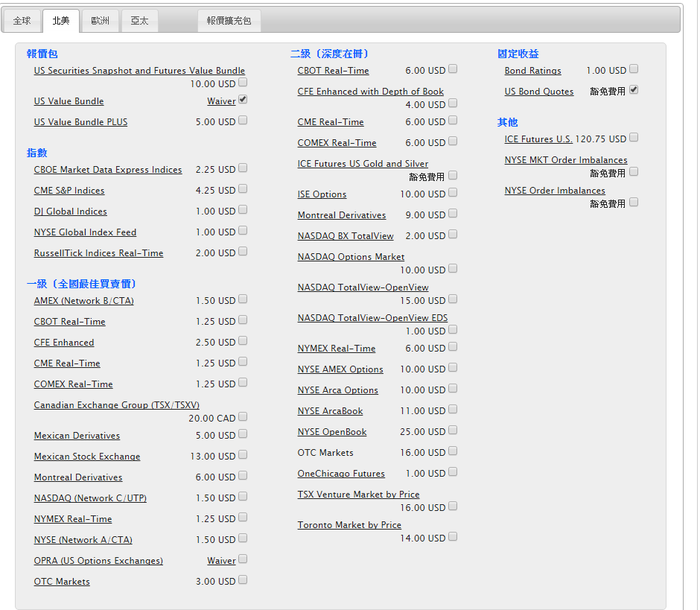Enable NYSE MKT Order Imbalances checkbox
This screenshot has height=610, width=700.
pos(634,171)
